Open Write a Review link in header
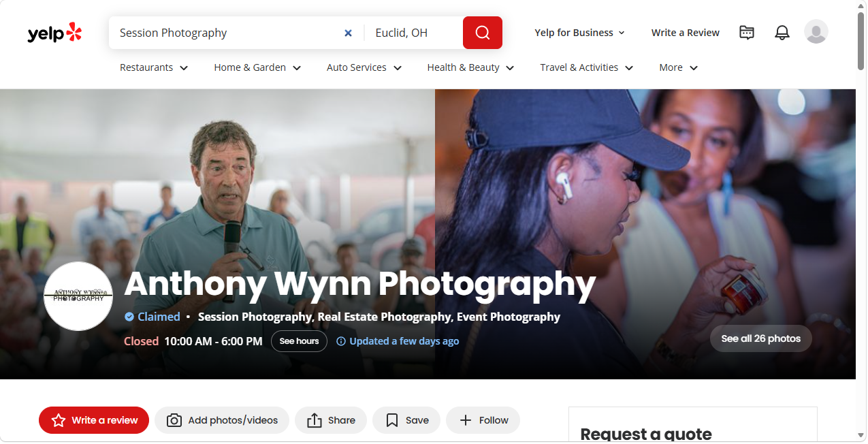Image resolution: width=868 pixels, height=444 pixels. (686, 33)
